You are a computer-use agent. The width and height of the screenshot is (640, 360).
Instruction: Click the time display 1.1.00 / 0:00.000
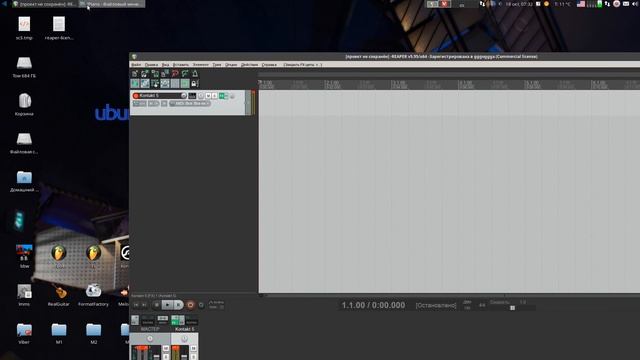(373, 305)
